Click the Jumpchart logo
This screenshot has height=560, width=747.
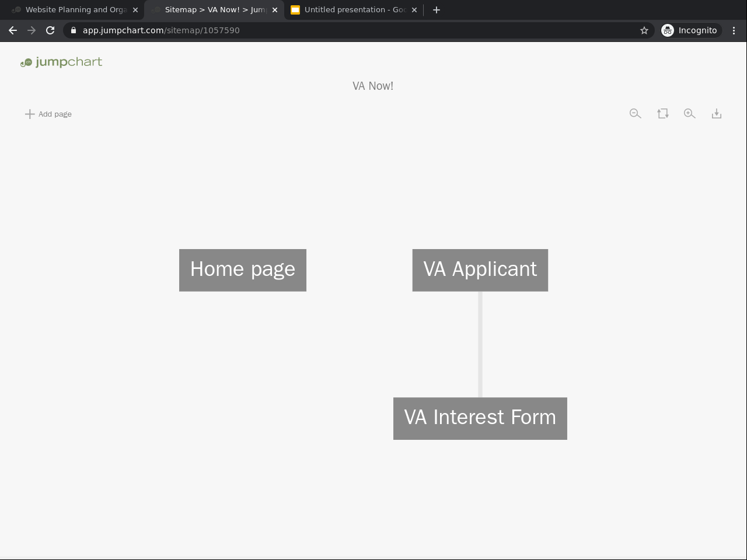[x=61, y=62]
